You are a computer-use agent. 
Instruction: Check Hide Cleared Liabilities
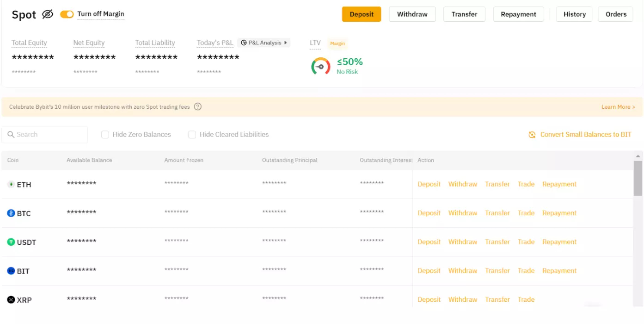pyautogui.click(x=192, y=134)
